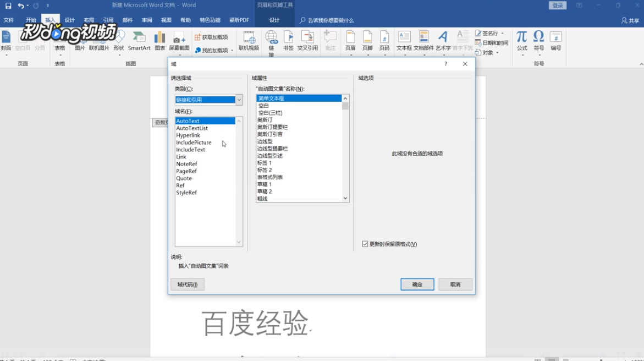The height and width of the screenshot is (361, 644).
Task: Select 表格式列表 AutoText entry
Action: [299, 177]
